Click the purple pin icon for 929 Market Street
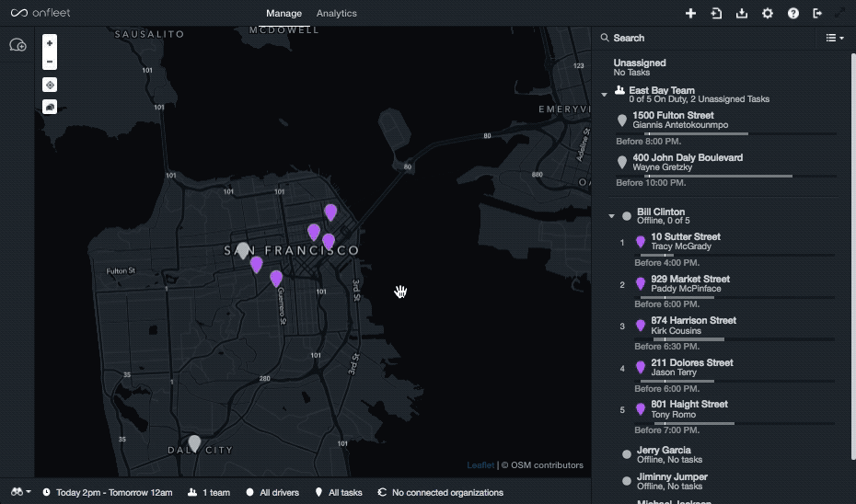 click(x=641, y=283)
